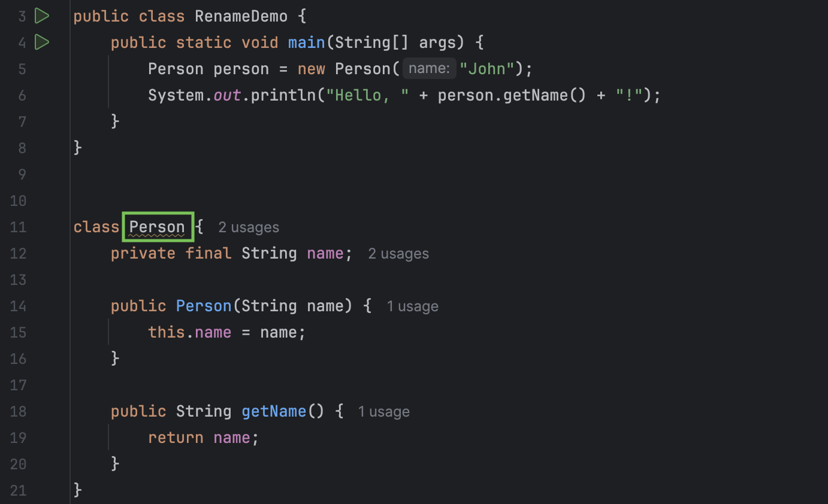
Task: Click the getName method declaration on line 18
Action: point(274,411)
